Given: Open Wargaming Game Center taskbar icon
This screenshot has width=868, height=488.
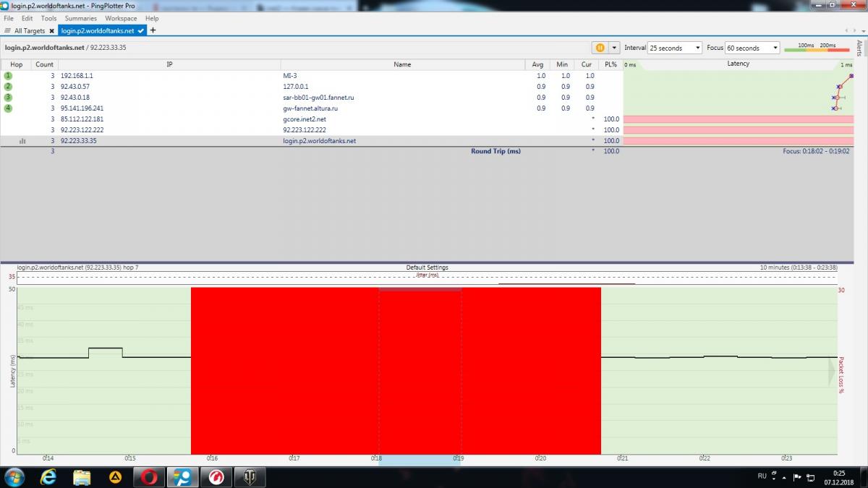Looking at the screenshot, I should (216, 477).
